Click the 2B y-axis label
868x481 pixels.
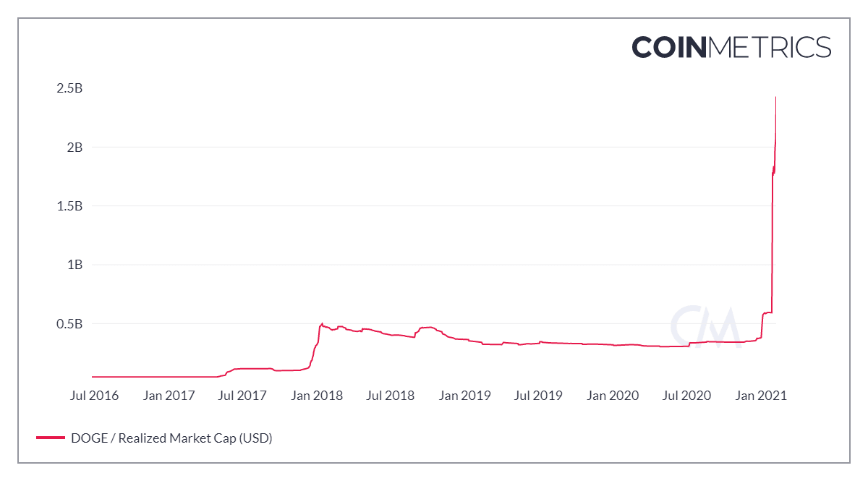(74, 147)
